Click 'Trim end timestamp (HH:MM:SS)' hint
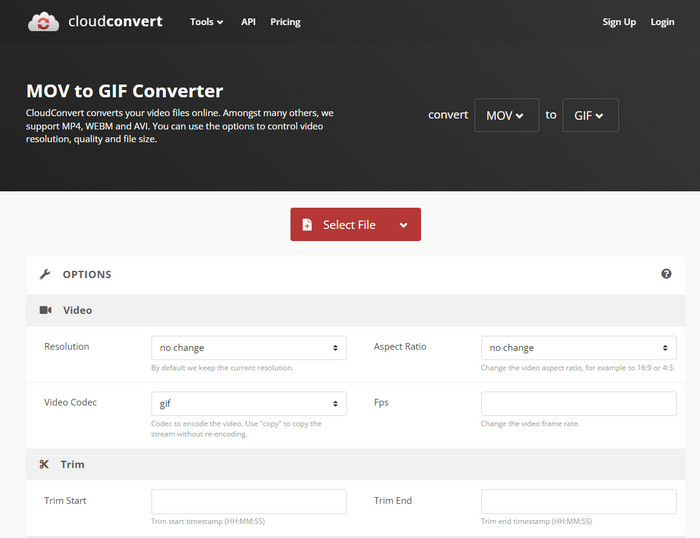 536,521
